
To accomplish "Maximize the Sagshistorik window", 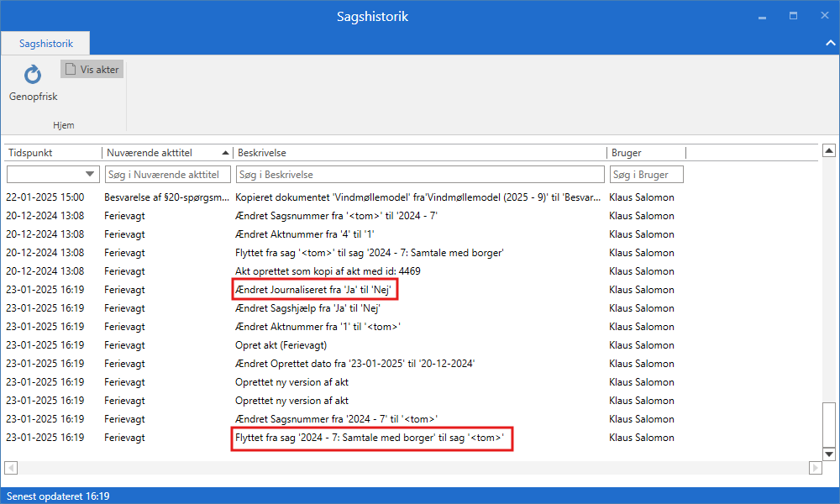I will tap(793, 16).
